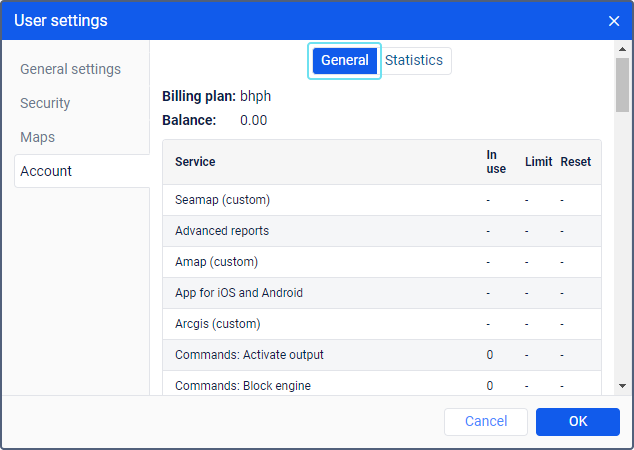This screenshot has height=450, width=634.
Task: Select the Account section
Action: [46, 171]
